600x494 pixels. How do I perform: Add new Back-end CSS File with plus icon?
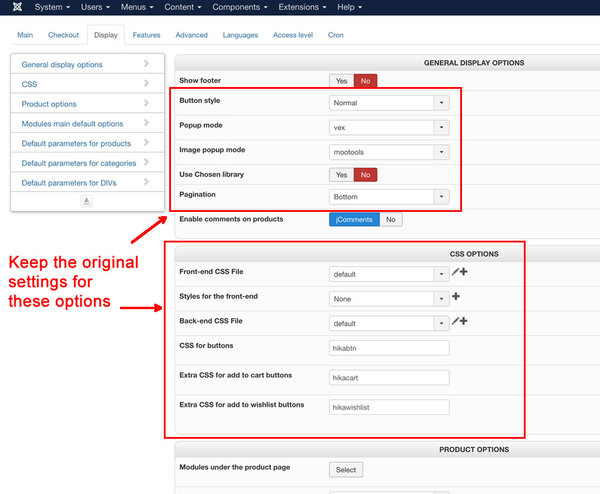pos(463,321)
